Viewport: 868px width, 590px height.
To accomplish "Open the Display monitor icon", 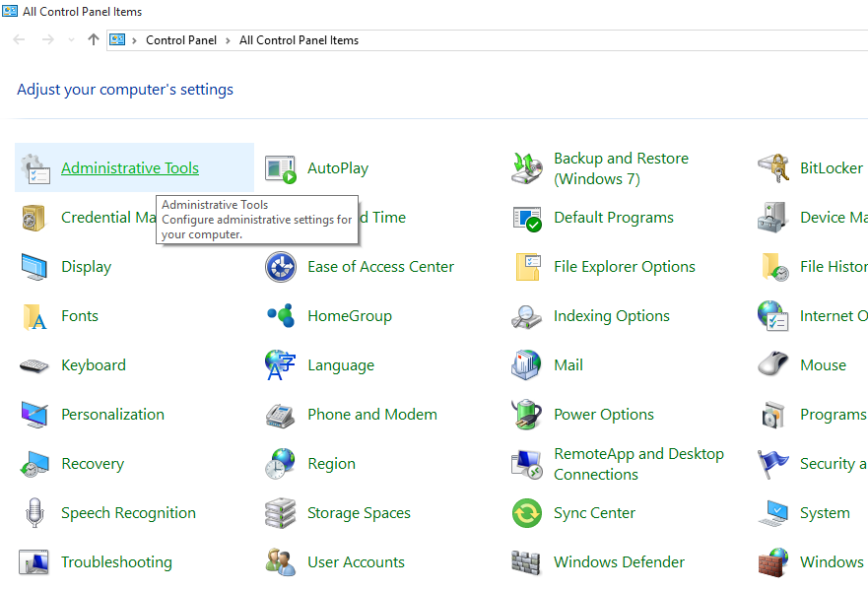I will coord(34,267).
